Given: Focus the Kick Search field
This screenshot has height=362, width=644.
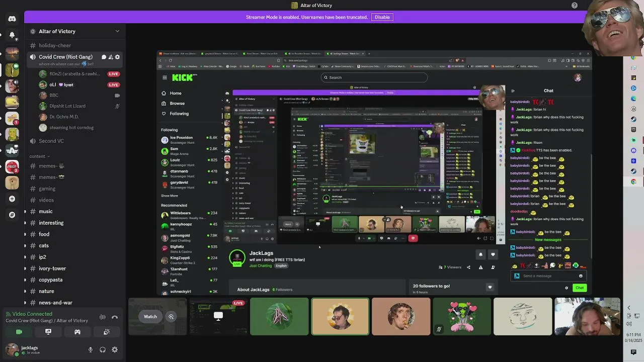Looking at the screenshot, I should (374, 77).
